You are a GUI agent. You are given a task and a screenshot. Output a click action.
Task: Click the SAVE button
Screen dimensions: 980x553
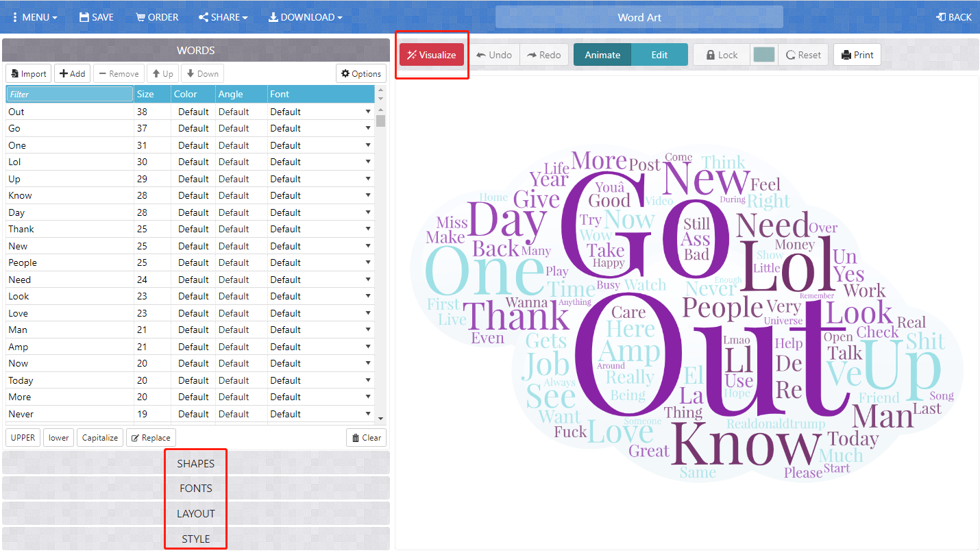tap(96, 17)
